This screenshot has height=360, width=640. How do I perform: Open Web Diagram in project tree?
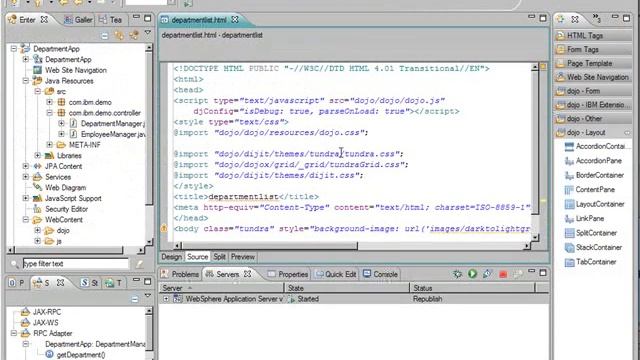coord(60,188)
